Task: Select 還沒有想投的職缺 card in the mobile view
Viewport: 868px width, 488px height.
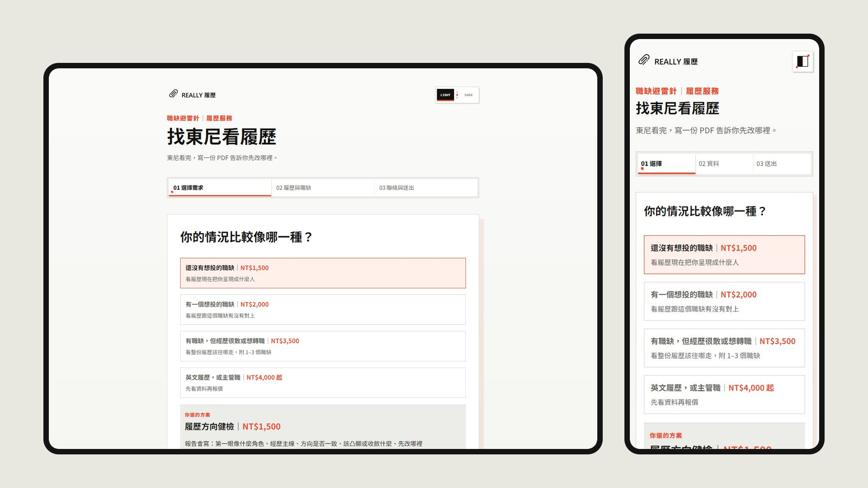Action: (x=724, y=254)
